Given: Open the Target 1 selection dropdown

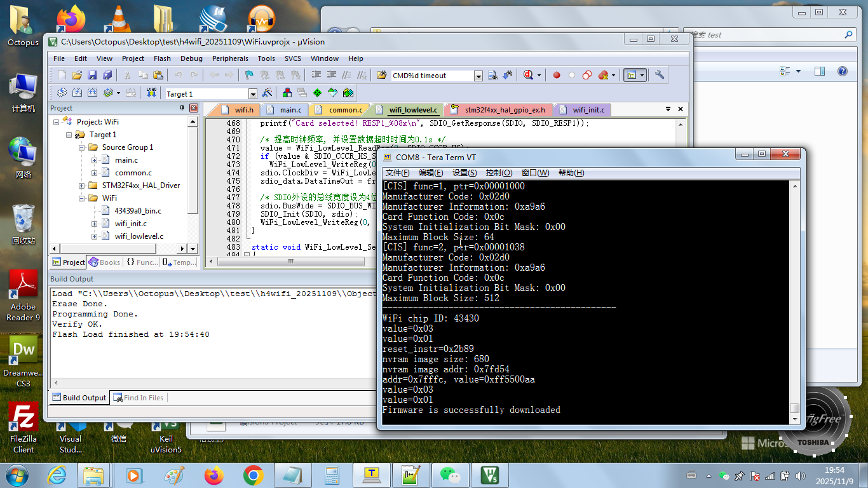Looking at the screenshot, I should [x=252, y=94].
